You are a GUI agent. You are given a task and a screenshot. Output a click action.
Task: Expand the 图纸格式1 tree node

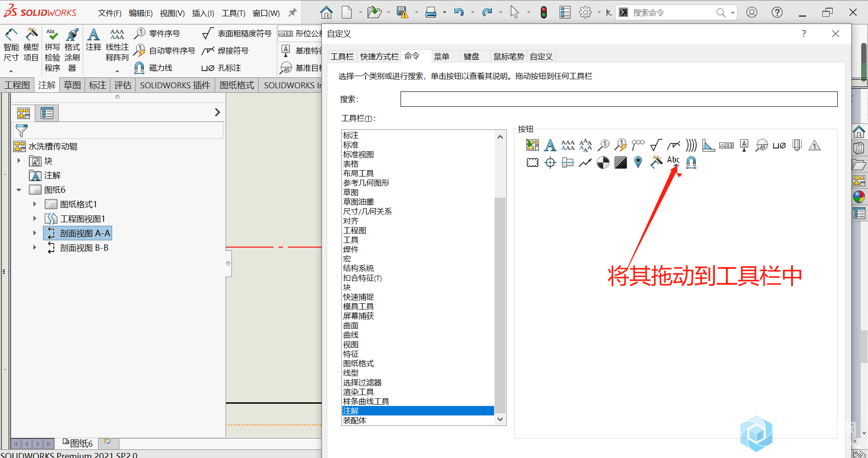pos(34,204)
